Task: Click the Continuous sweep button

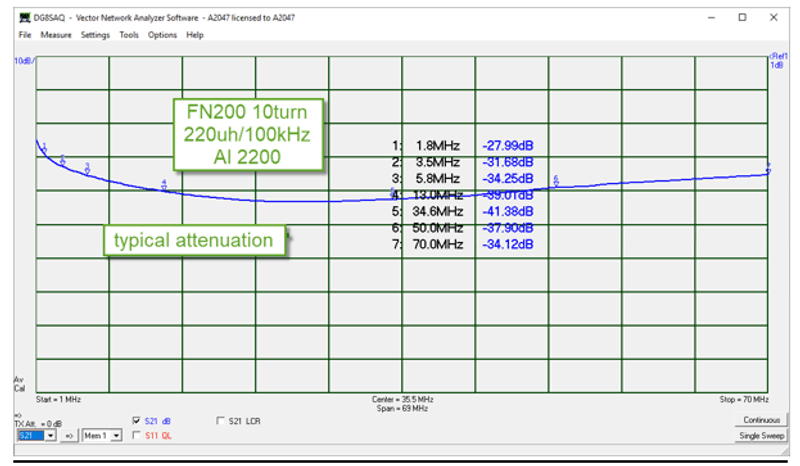Action: [x=761, y=420]
